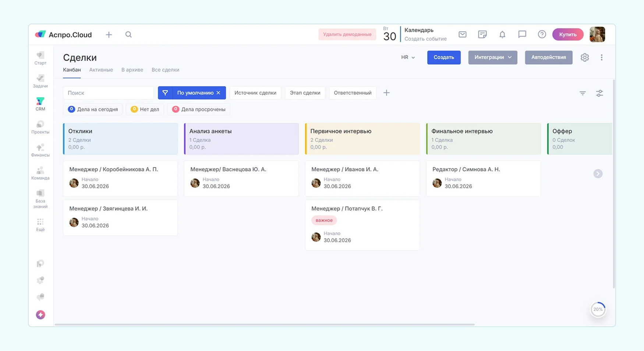Switch to Канбан tab

tap(72, 70)
